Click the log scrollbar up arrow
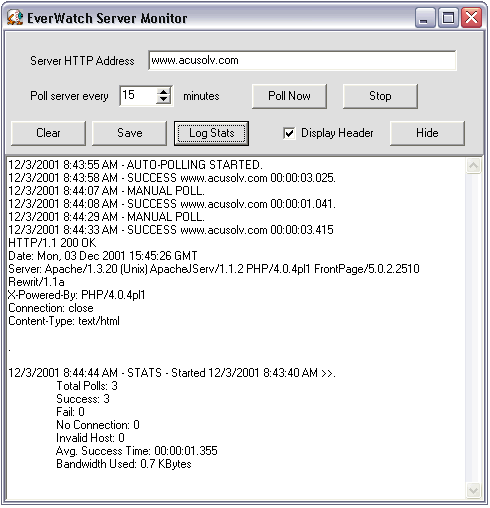The width and height of the screenshot is (490, 508). pyautogui.click(x=473, y=166)
